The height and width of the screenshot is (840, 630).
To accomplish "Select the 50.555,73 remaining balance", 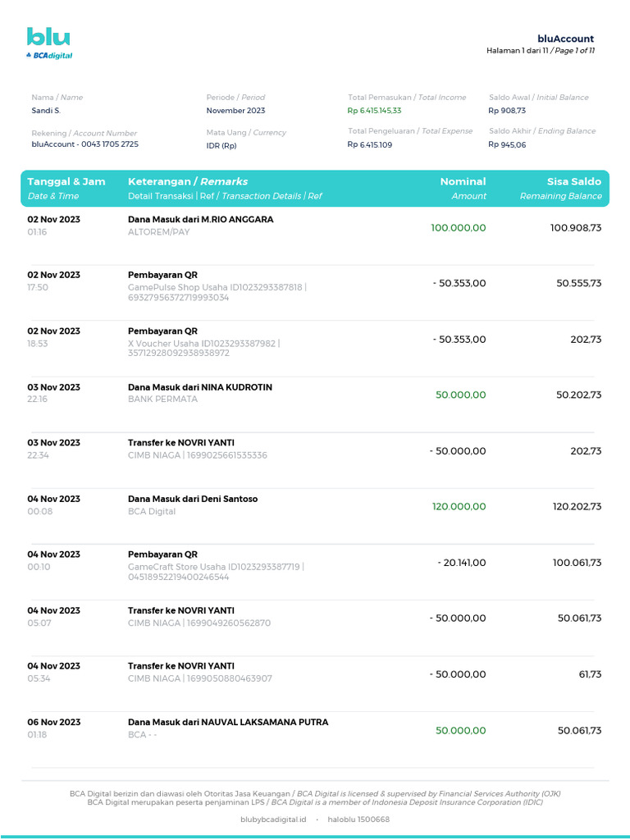I will tap(578, 283).
